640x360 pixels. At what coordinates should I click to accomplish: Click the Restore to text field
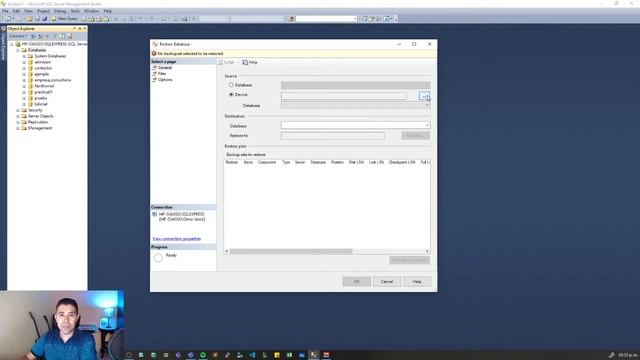[333, 136]
